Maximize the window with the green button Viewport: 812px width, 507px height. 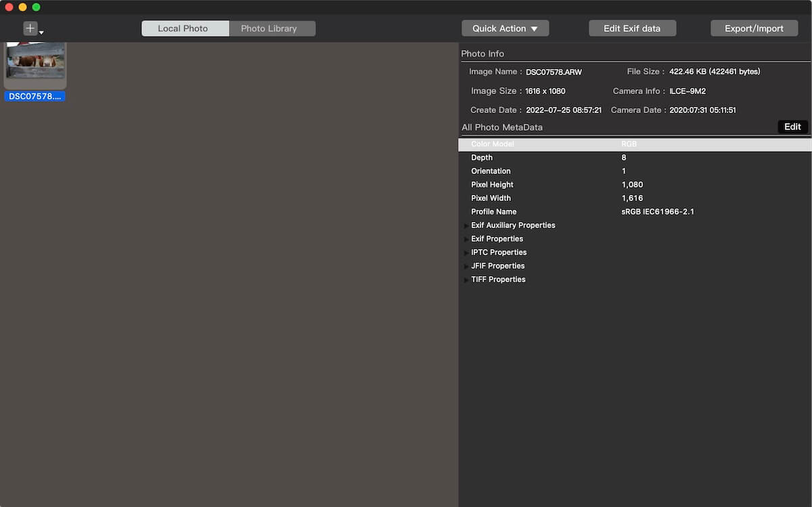tap(36, 7)
